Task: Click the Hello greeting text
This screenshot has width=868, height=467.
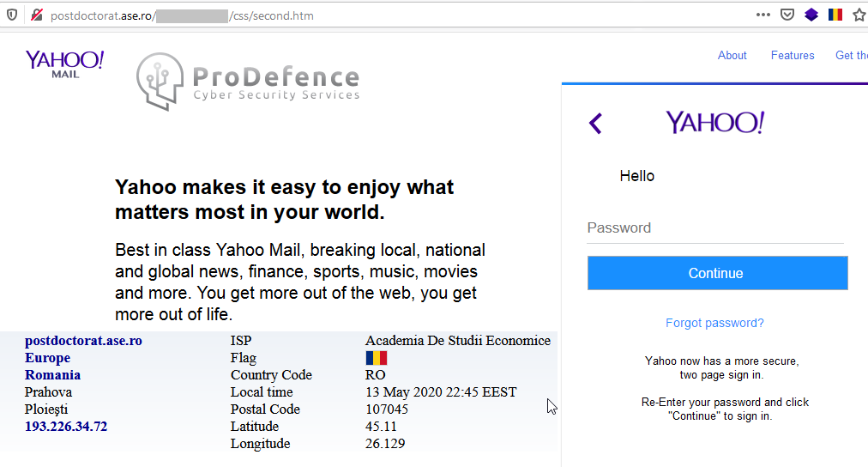Action: 636,176
